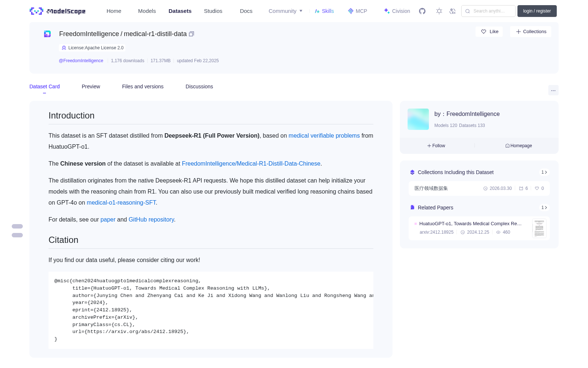588x368 pixels.
Task: Open the GitHub icon in navbar
Action: (422, 11)
